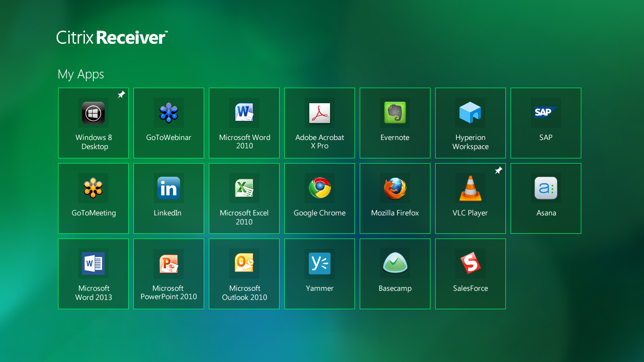Launch Adobe Acrobat X Pro
The image size is (644, 362).
[x=320, y=123]
